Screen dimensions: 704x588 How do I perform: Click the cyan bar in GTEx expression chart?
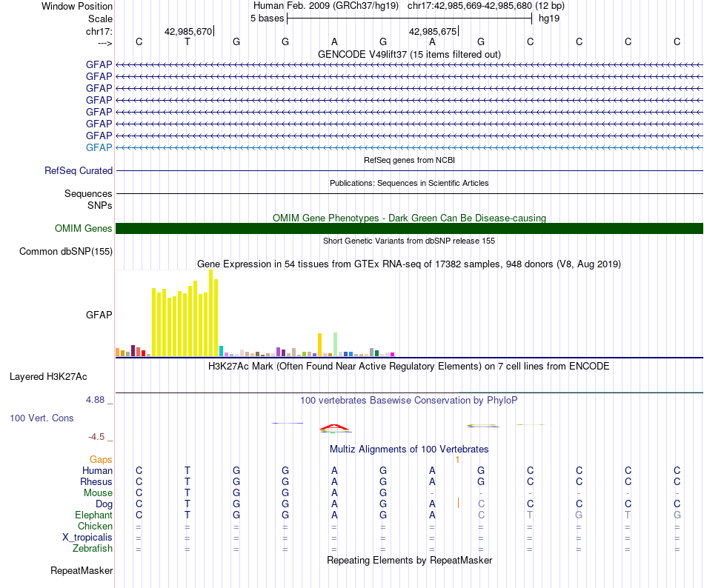click(221, 351)
